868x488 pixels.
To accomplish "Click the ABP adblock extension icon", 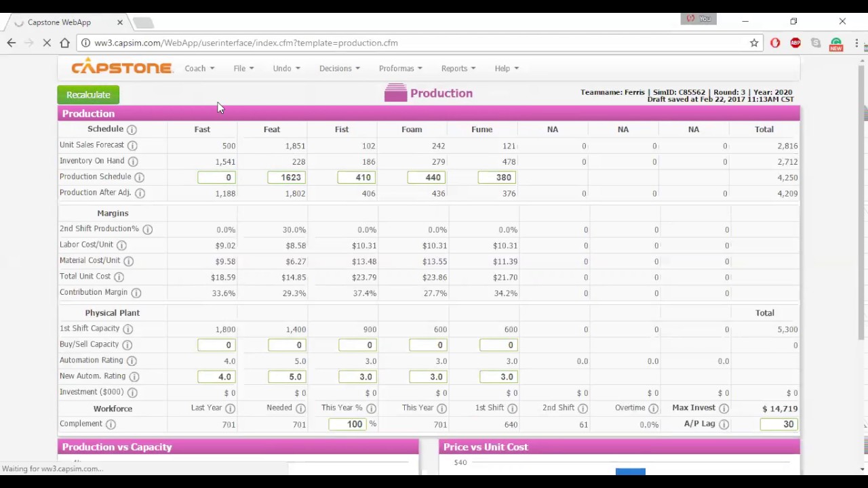I will click(795, 43).
